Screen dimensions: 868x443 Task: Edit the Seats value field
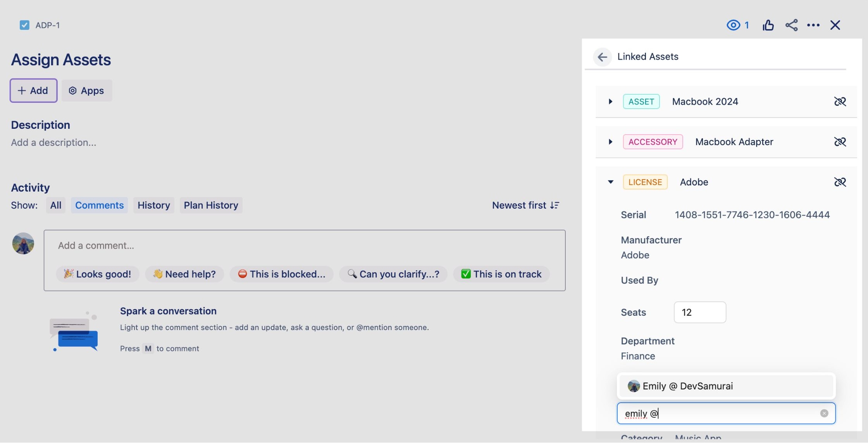(699, 312)
